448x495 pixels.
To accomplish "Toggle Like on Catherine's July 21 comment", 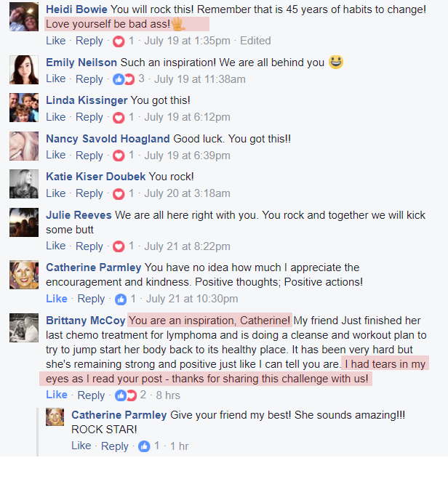I will (57, 299).
